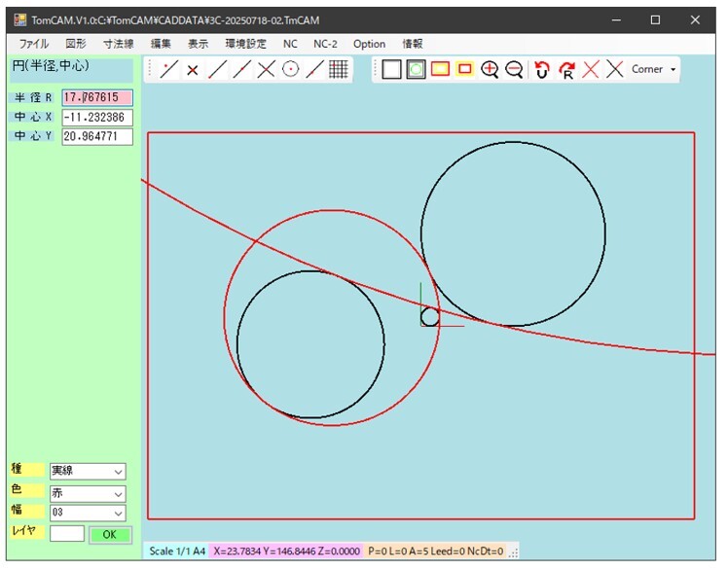The image size is (728, 570).
Task: Click the green OK button
Action: (x=109, y=534)
